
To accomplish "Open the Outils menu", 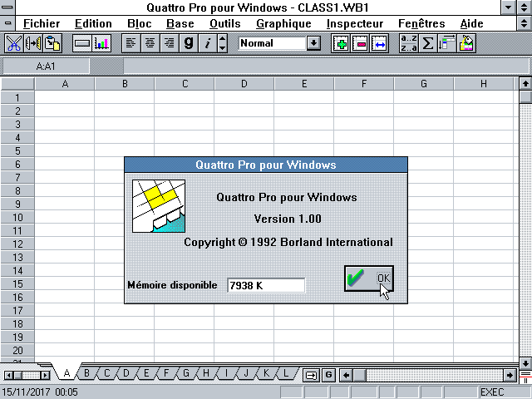I will pyautogui.click(x=225, y=23).
